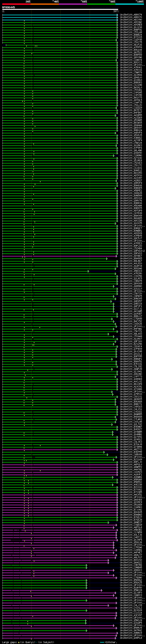Select hit label UniRef100_Q59126
This screenshot has height=644, width=146.
(x=131, y=543)
